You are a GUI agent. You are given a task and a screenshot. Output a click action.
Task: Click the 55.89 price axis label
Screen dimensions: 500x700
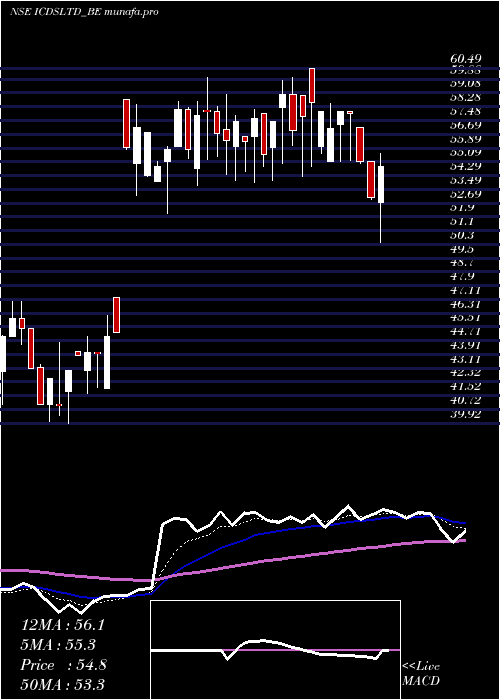(x=465, y=139)
